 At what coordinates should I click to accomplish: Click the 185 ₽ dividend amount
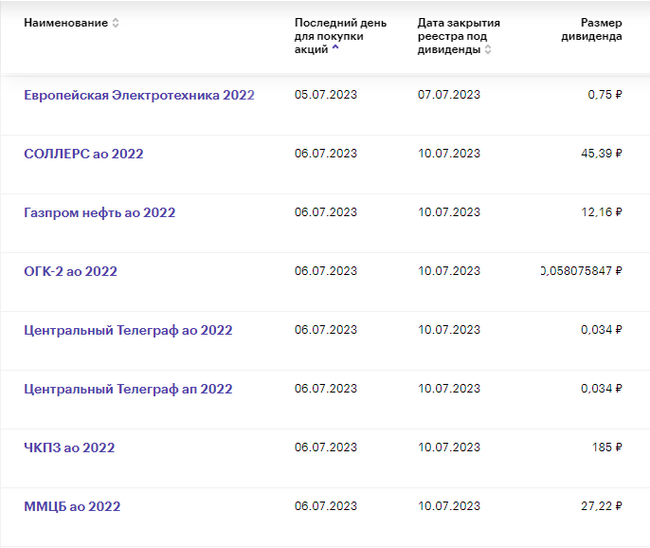[x=607, y=447]
